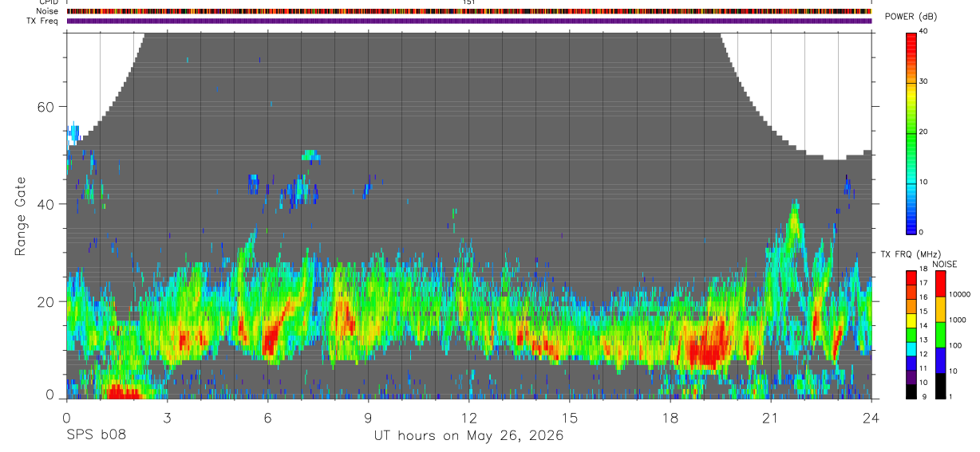Viewport: 980px width, 452px height.
Task: Click the 'UT hours on May 26, 2026' title
Action: pyautogui.click(x=468, y=435)
